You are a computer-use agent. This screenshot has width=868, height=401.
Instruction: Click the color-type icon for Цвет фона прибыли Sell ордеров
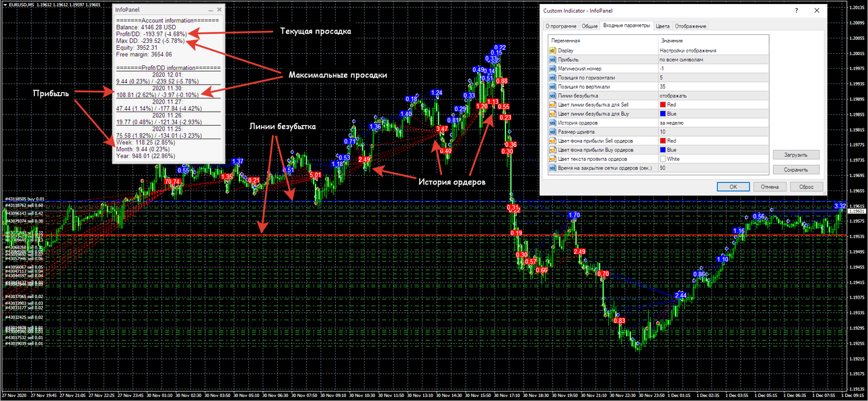pyautogui.click(x=552, y=141)
